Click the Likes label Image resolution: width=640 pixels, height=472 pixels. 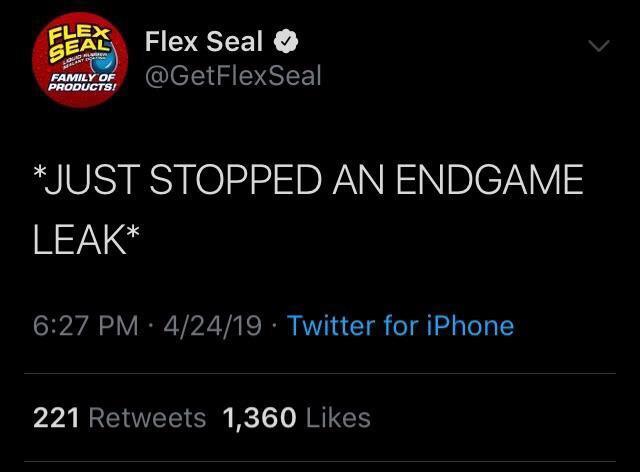point(337,417)
